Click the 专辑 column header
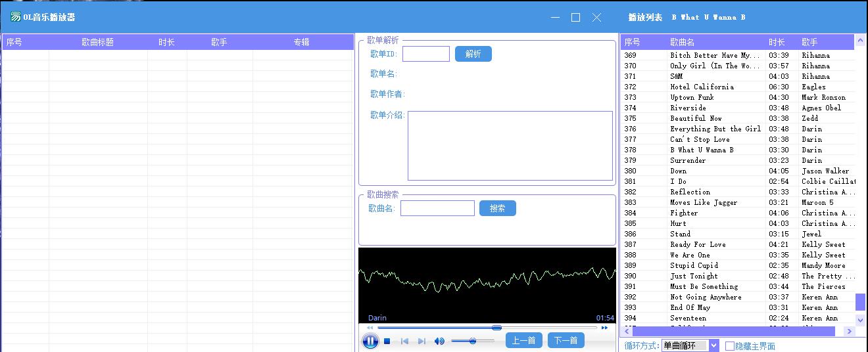 [x=302, y=42]
